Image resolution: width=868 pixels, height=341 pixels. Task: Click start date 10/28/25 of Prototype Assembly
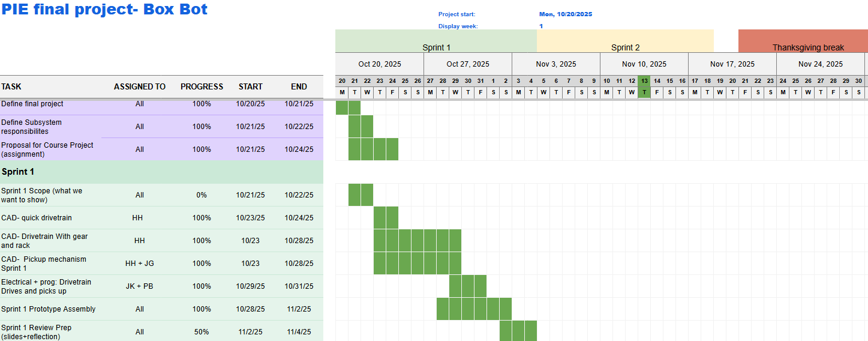click(x=250, y=309)
